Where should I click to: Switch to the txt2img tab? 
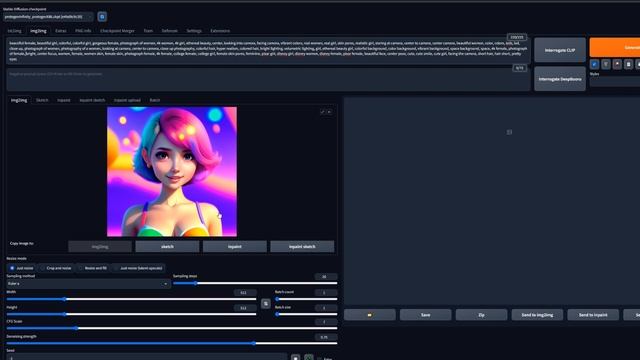pos(14,31)
